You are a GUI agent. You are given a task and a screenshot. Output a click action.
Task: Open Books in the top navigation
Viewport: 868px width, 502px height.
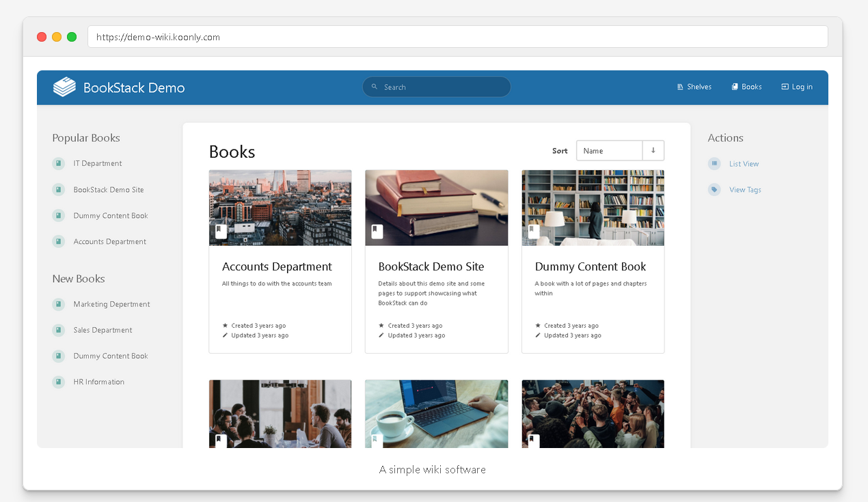pyautogui.click(x=746, y=87)
